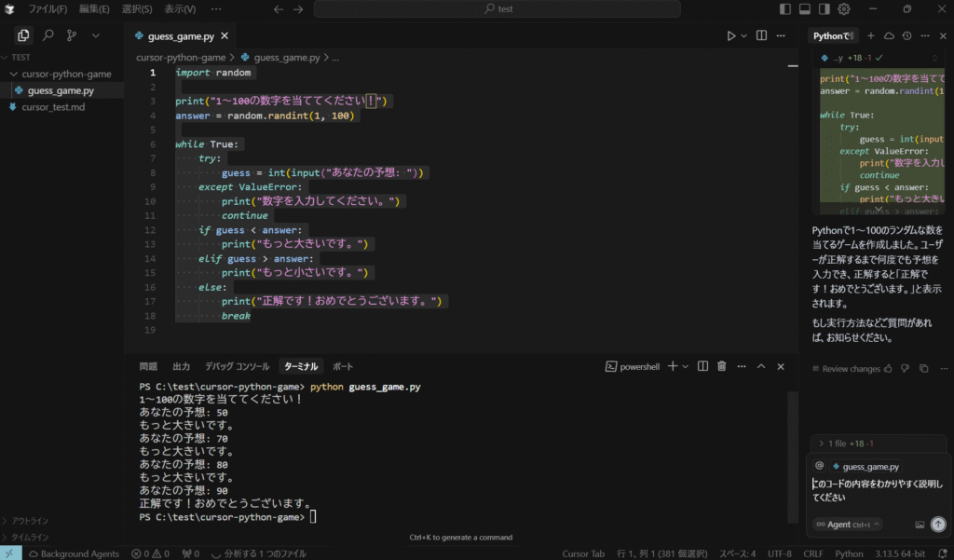
Task: Toggle the primary sidebar layout icon
Action: tap(784, 9)
